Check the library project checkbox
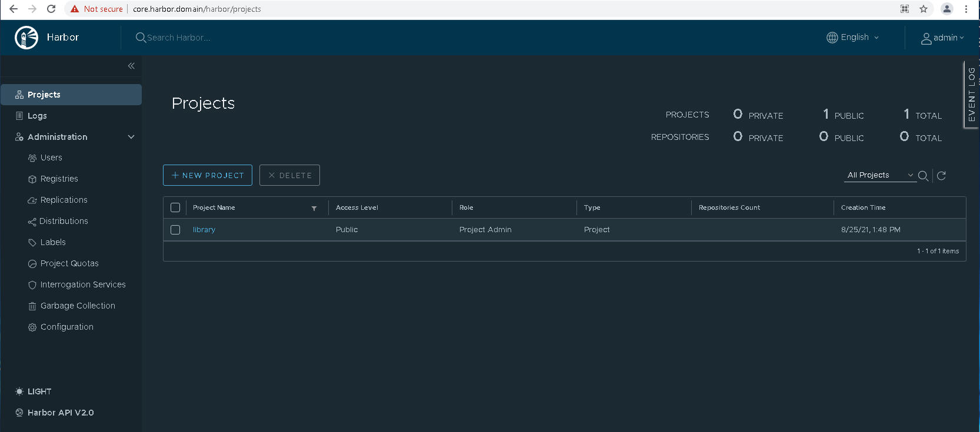The image size is (980, 432). pyautogui.click(x=175, y=230)
